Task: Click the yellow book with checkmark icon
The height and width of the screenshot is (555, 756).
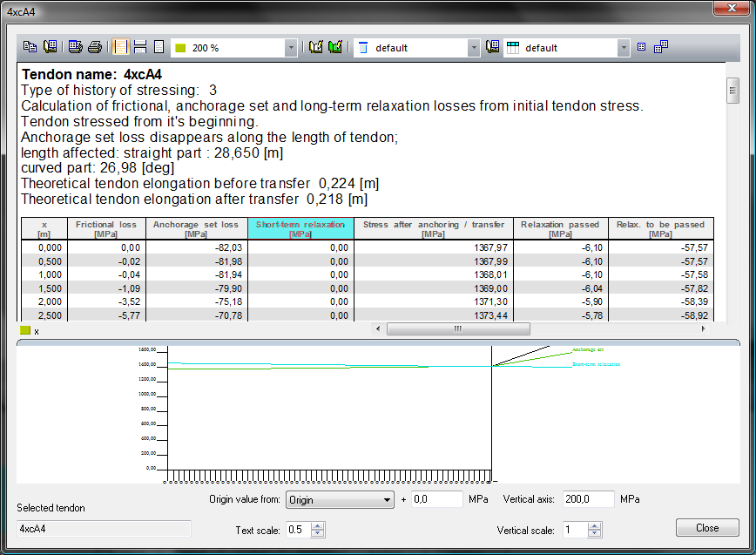Action: coord(315,47)
